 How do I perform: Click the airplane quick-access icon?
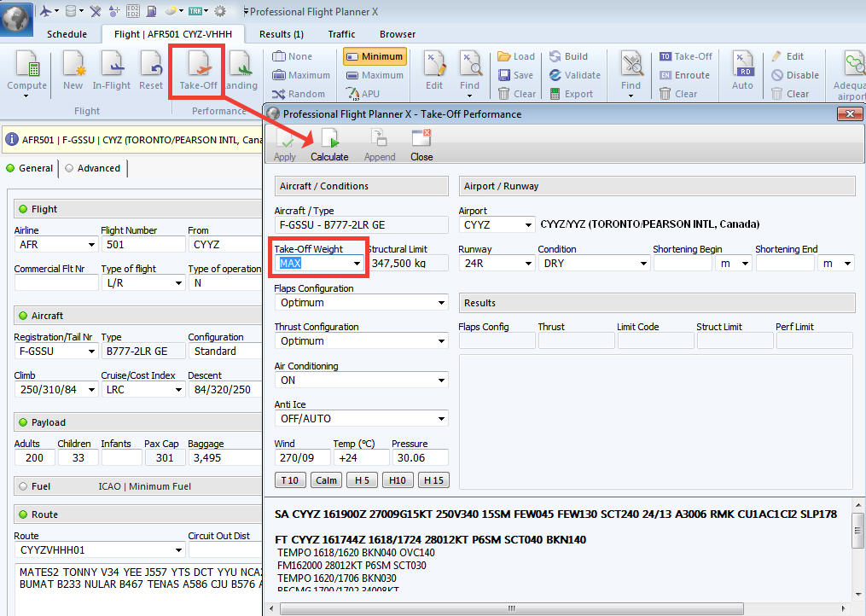[46, 11]
